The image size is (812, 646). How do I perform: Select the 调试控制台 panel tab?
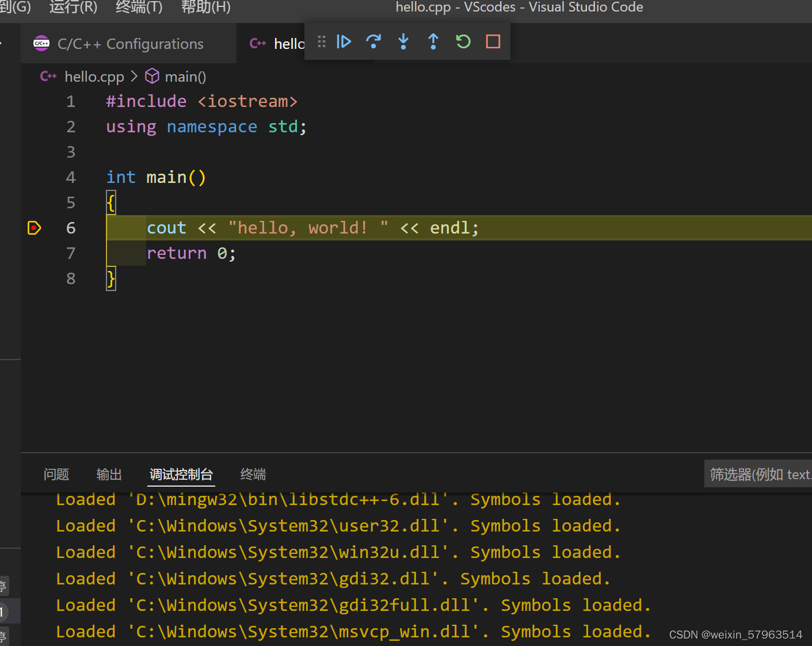point(181,475)
